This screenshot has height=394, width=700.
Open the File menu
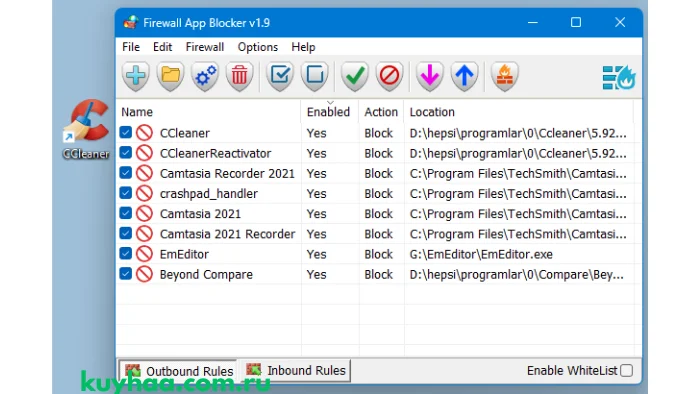point(131,47)
